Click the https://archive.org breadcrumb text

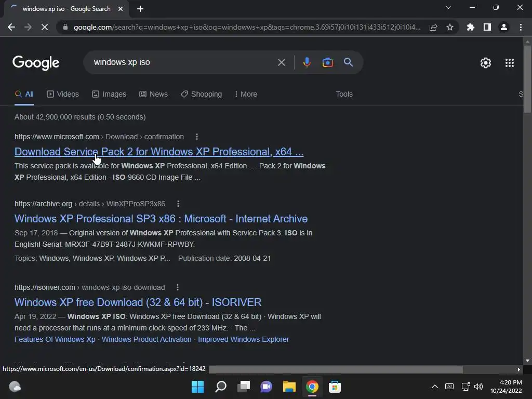(x=44, y=204)
